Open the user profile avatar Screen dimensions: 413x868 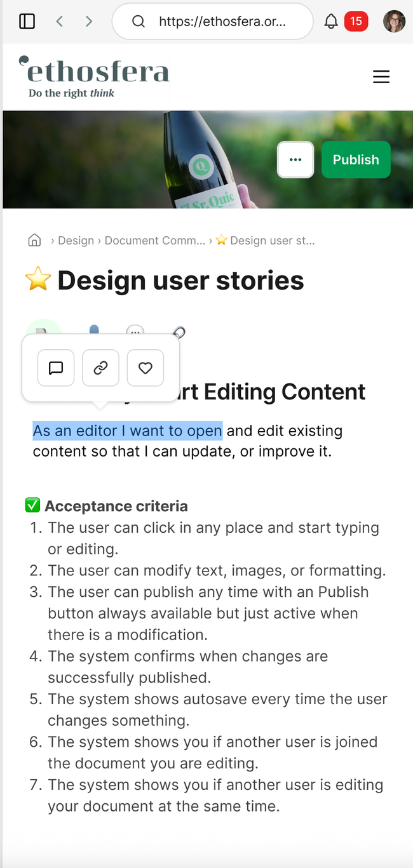coord(394,22)
